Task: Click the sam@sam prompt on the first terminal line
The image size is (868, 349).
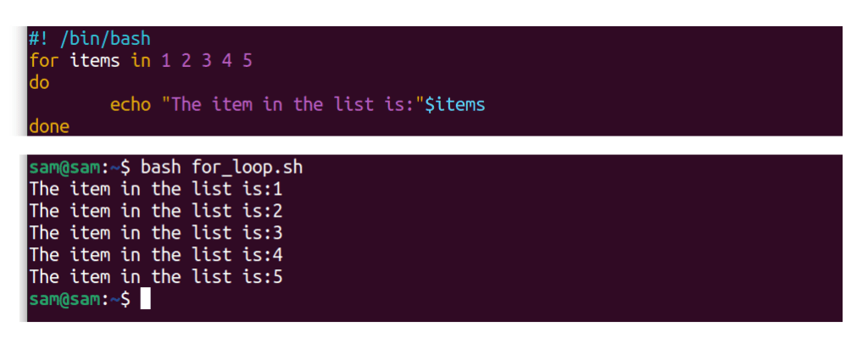Action: click(x=64, y=167)
